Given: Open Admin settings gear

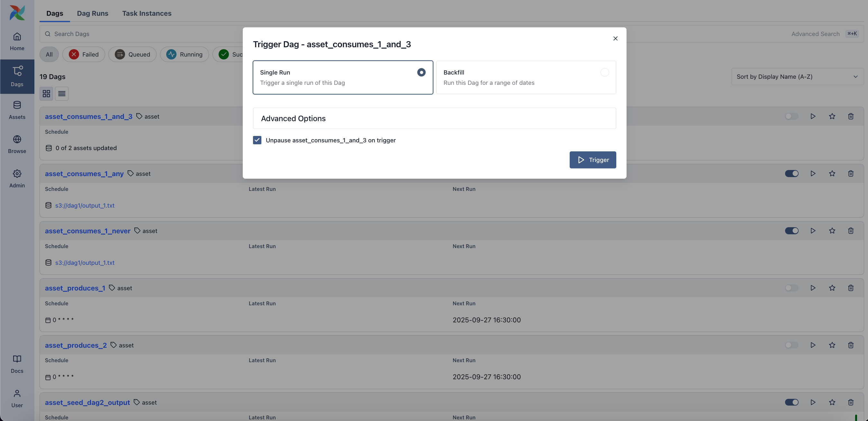Looking at the screenshot, I should (17, 174).
